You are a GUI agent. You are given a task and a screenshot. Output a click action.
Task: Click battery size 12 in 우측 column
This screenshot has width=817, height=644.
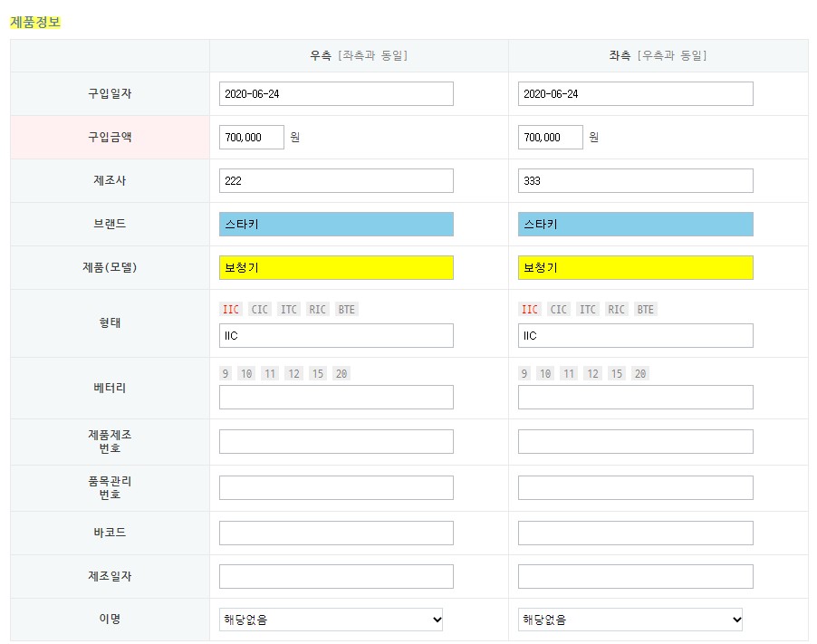click(x=293, y=374)
